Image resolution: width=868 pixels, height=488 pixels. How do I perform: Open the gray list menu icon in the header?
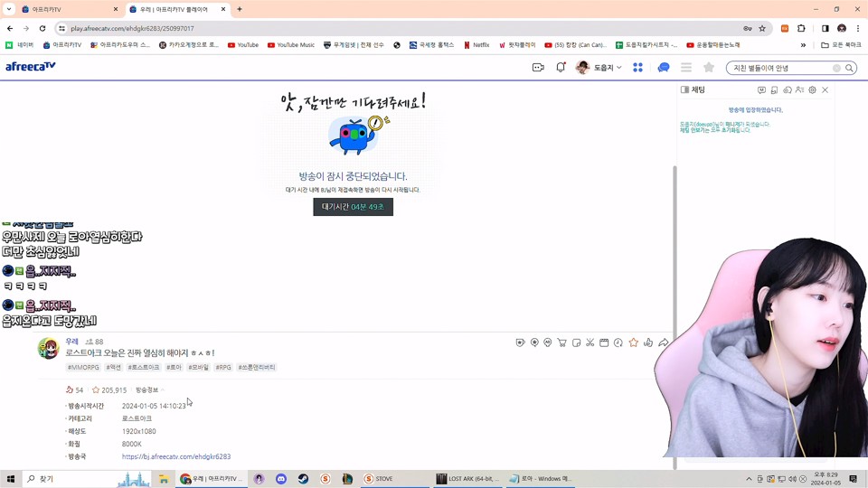(686, 68)
